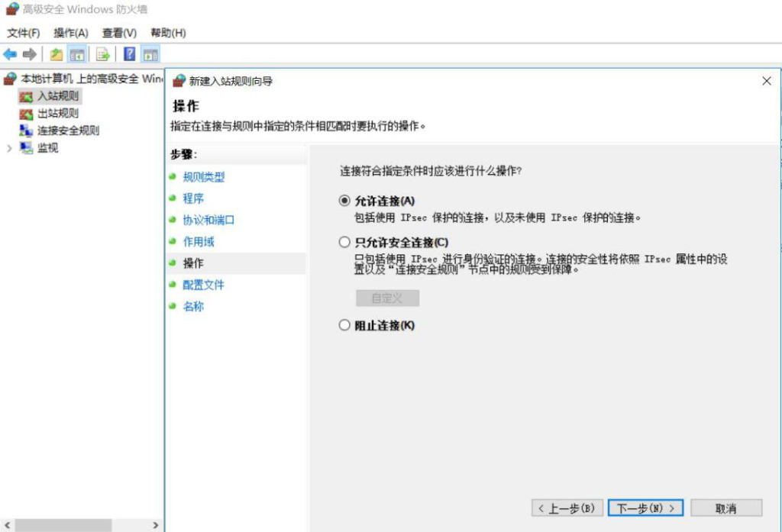The image size is (782, 532).
Task: Click the tree pane horizontal scrollbar thumb
Action: tap(63, 525)
